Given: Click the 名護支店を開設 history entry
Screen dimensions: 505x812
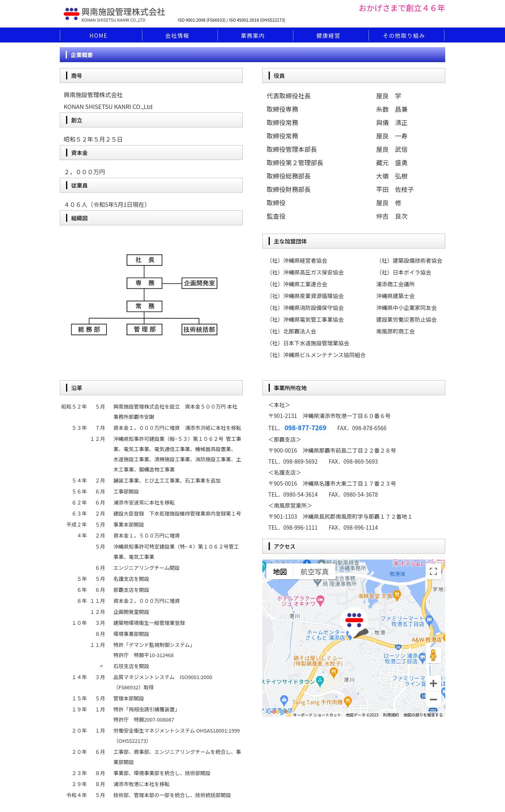Looking at the screenshot, I should pos(131,579).
